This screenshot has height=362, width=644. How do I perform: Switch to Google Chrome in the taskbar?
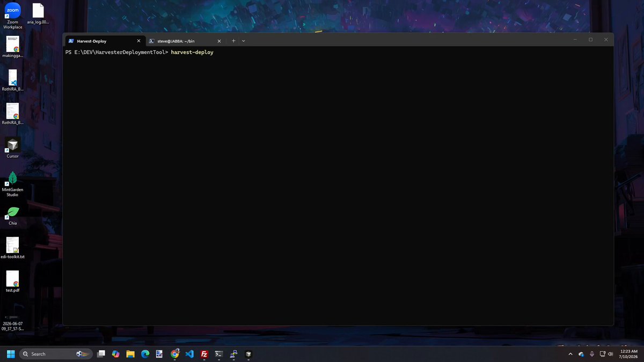(x=175, y=354)
